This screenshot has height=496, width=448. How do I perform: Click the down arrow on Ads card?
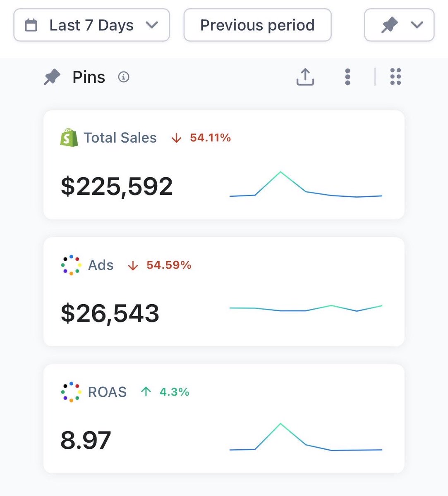[133, 265]
